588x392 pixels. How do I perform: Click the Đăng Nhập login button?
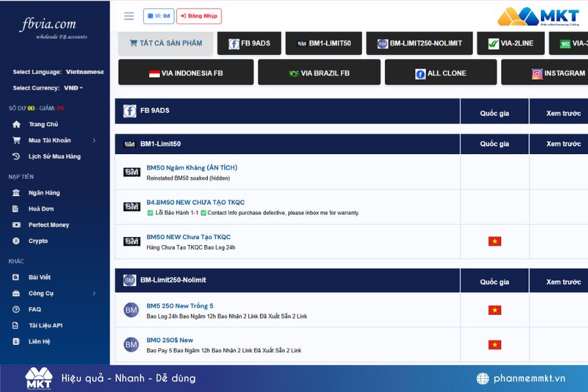coord(199,16)
